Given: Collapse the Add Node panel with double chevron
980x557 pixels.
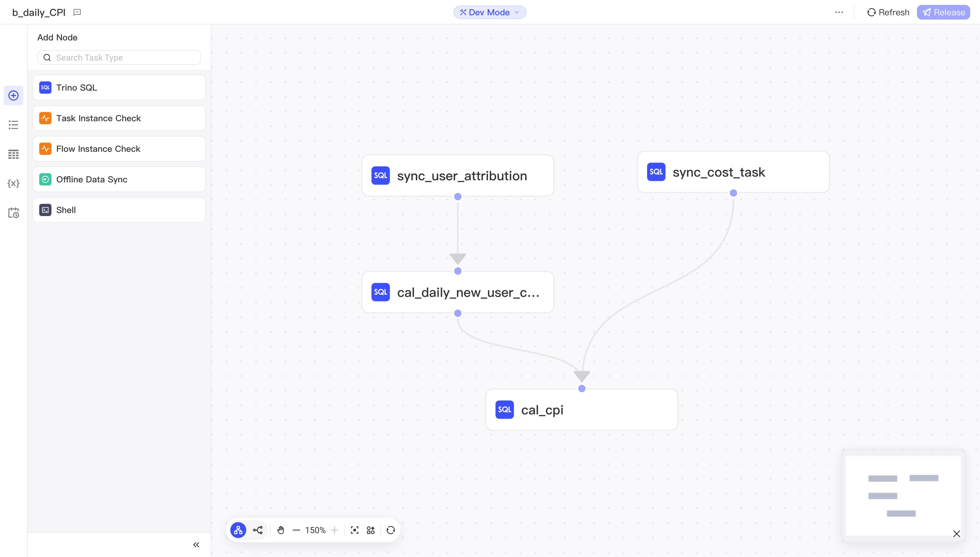Looking at the screenshot, I should [x=196, y=545].
